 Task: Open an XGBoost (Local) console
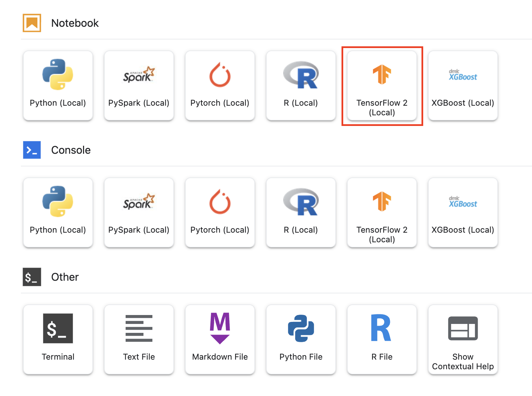[x=463, y=213]
